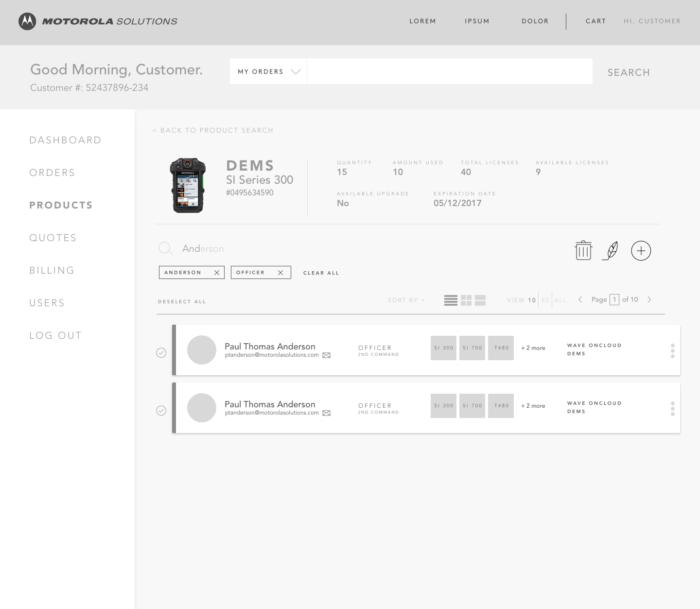Click the page number input box
The width and height of the screenshot is (700, 609).
coord(614,299)
